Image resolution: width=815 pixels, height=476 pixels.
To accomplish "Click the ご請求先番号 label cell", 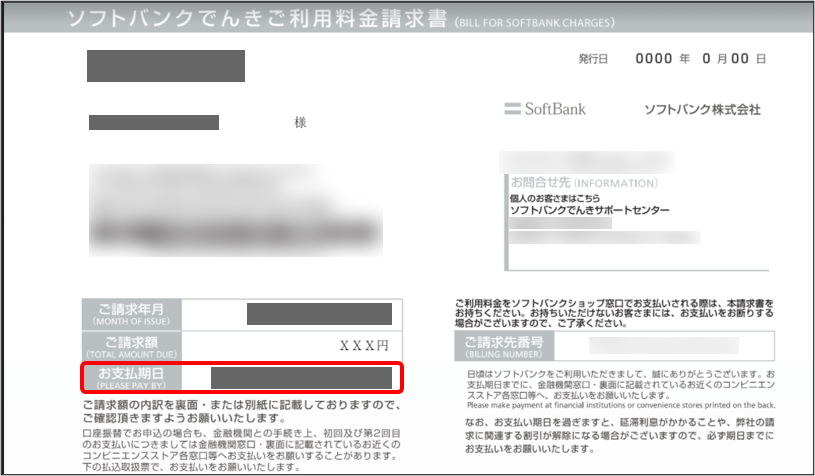I will click(x=504, y=346).
